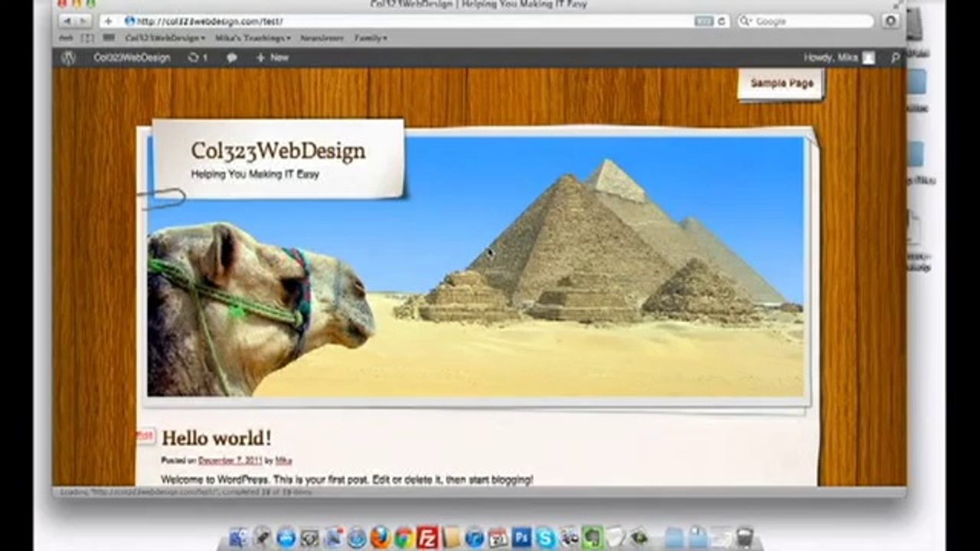Open the Hello world! post title
Image resolution: width=980 pixels, height=551 pixels.
click(217, 439)
